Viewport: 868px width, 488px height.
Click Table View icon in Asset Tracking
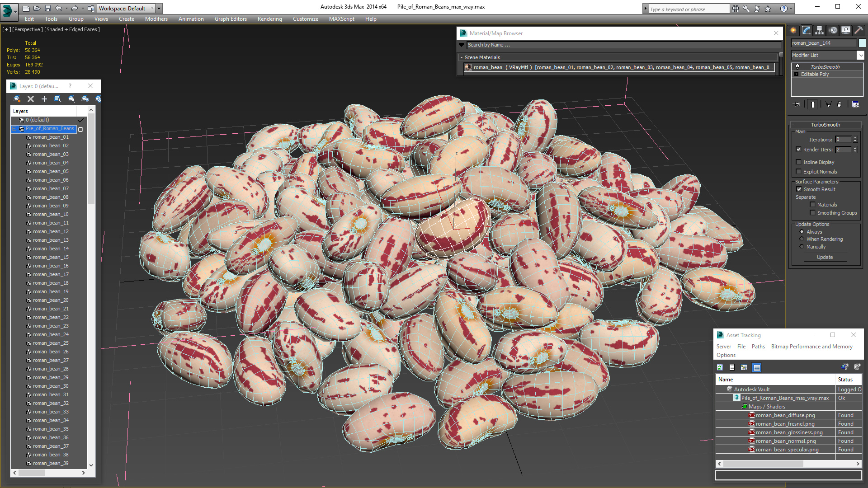coord(757,367)
